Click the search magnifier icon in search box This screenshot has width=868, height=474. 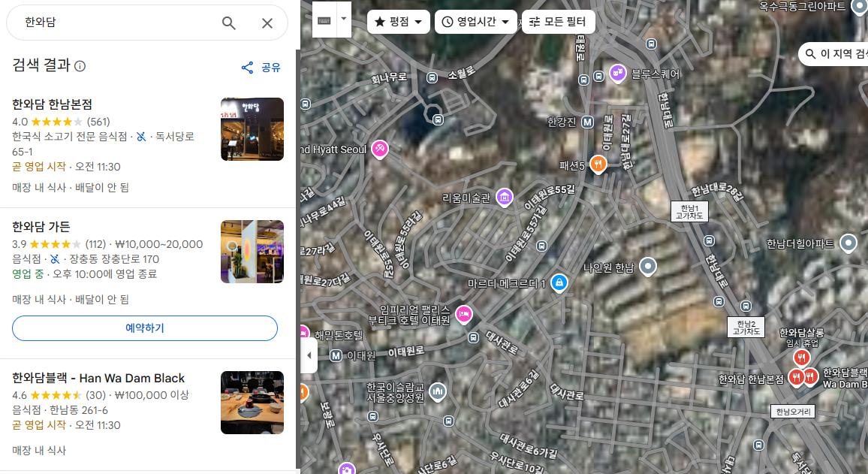[x=228, y=23]
